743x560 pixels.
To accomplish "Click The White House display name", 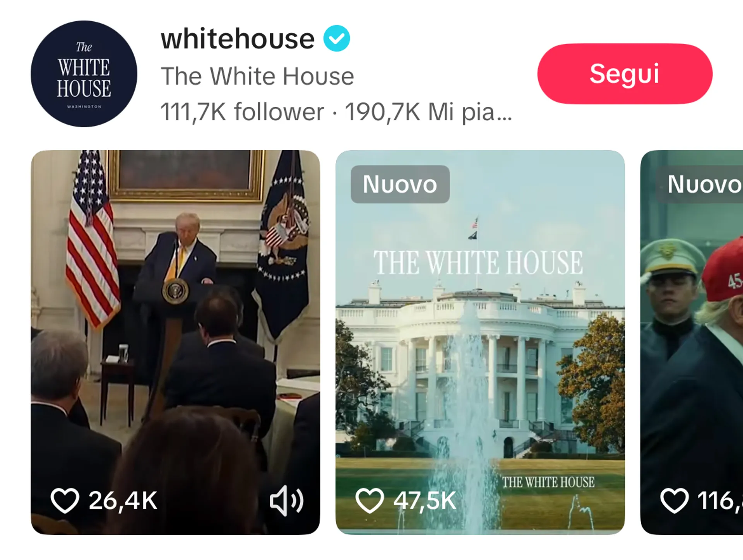I will click(257, 76).
